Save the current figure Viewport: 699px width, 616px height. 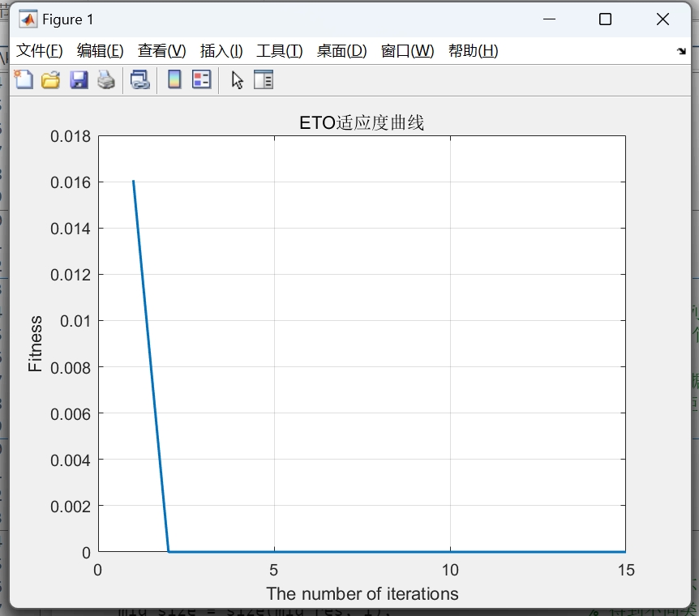click(78, 79)
